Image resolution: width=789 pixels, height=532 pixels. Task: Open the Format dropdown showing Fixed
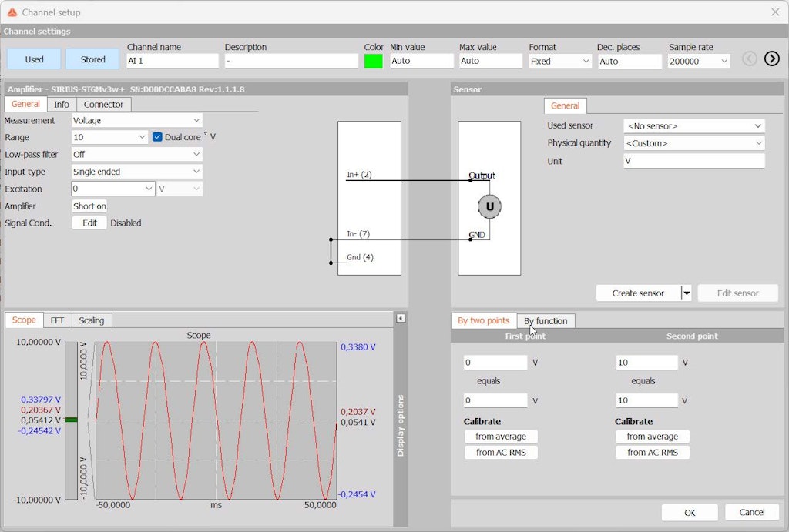(559, 61)
